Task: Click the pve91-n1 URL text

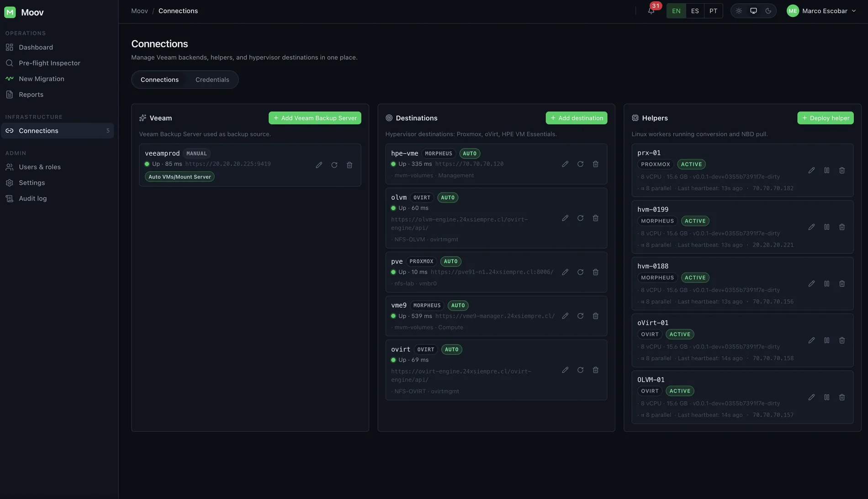Action: pos(492,272)
